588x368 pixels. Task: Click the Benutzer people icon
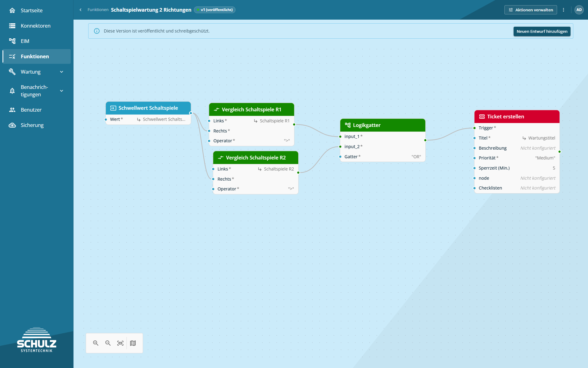pos(12,110)
